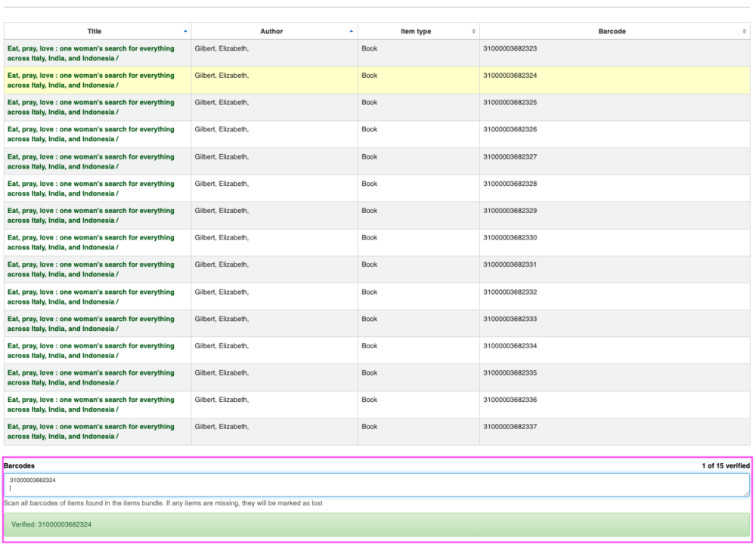Image resolution: width=756 pixels, height=547 pixels.
Task: Click "Book" item type in row 31000003682329
Action: (x=370, y=211)
